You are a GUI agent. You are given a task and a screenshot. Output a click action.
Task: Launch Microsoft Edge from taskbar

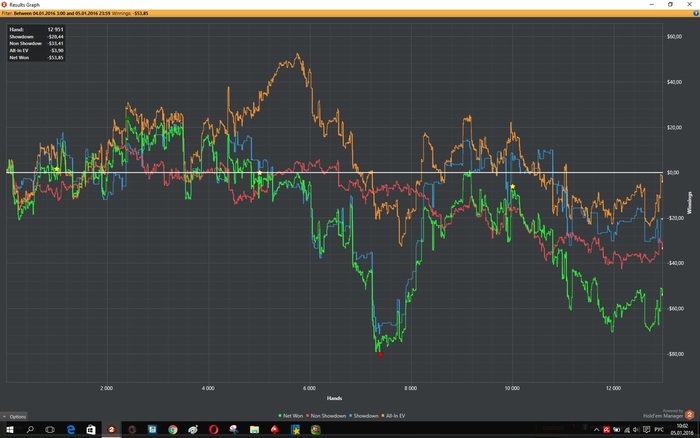71,430
